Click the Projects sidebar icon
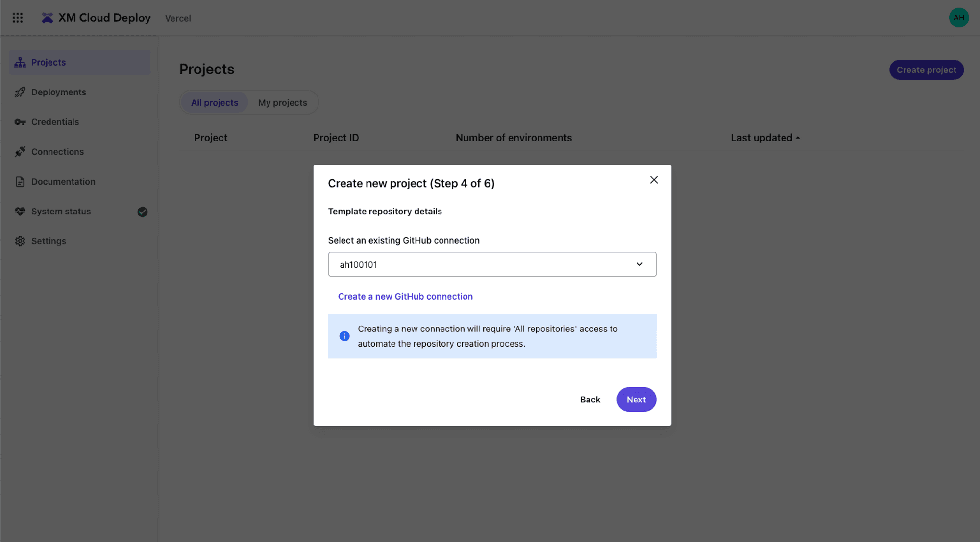 [x=20, y=63]
